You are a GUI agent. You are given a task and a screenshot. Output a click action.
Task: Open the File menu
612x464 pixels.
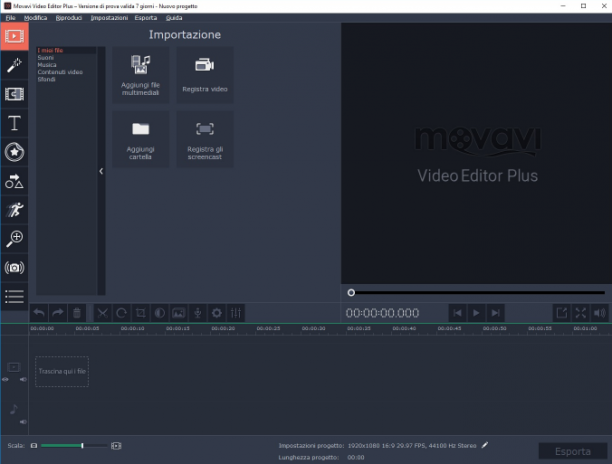(x=11, y=18)
